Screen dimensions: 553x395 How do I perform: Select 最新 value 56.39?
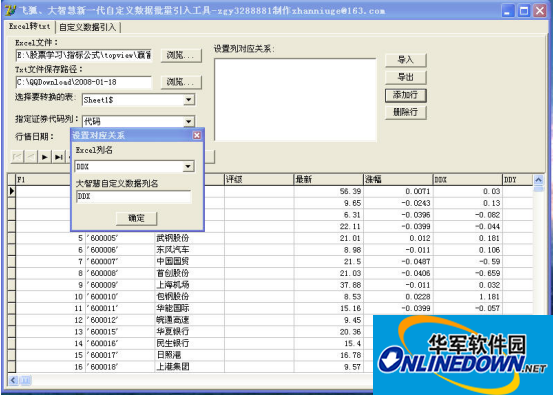pos(328,192)
